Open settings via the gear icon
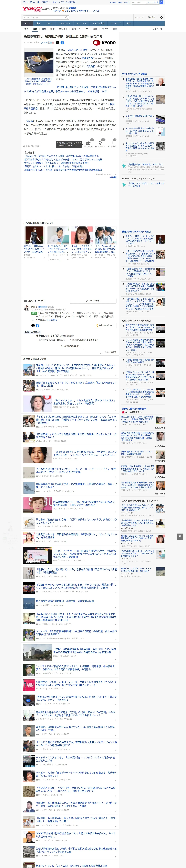The image size is (186, 868). [x=161, y=17]
